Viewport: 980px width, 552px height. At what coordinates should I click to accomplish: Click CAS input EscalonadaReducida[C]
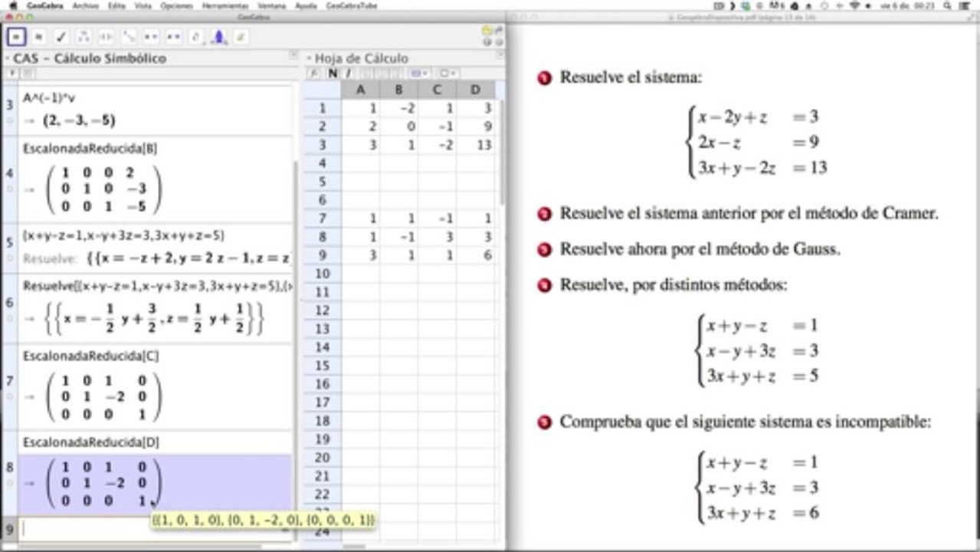click(90, 356)
